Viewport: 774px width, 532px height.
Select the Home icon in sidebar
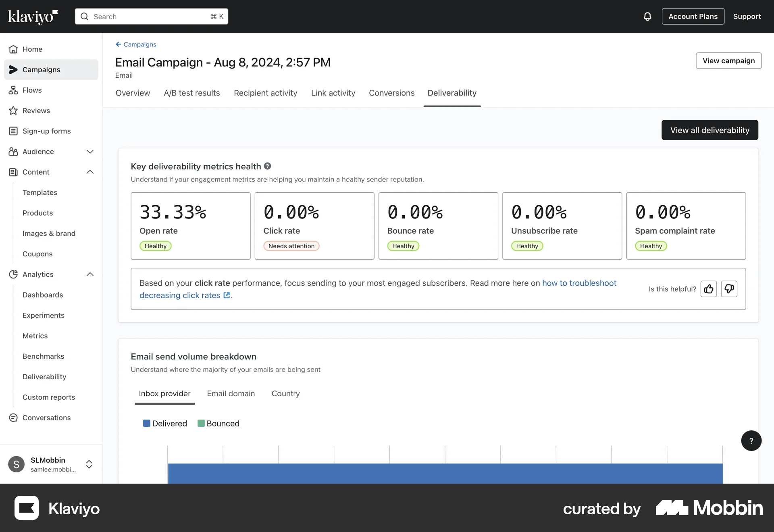(13, 49)
